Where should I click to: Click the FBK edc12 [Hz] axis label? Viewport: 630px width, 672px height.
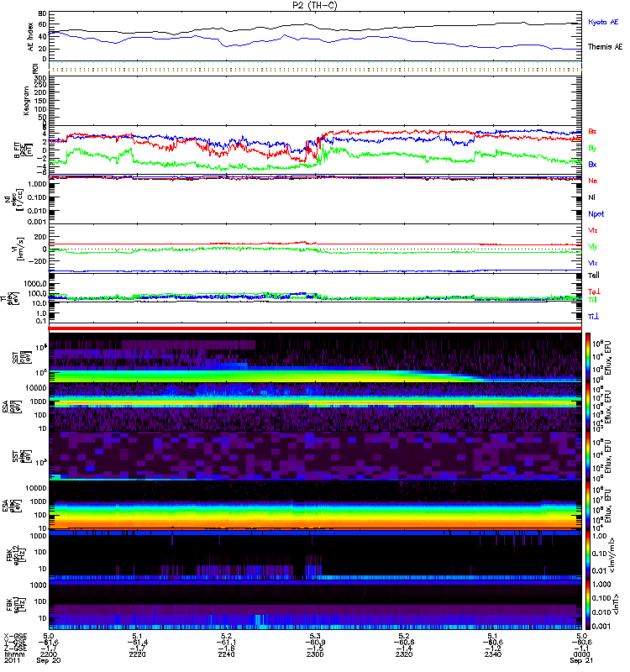tap(14, 554)
